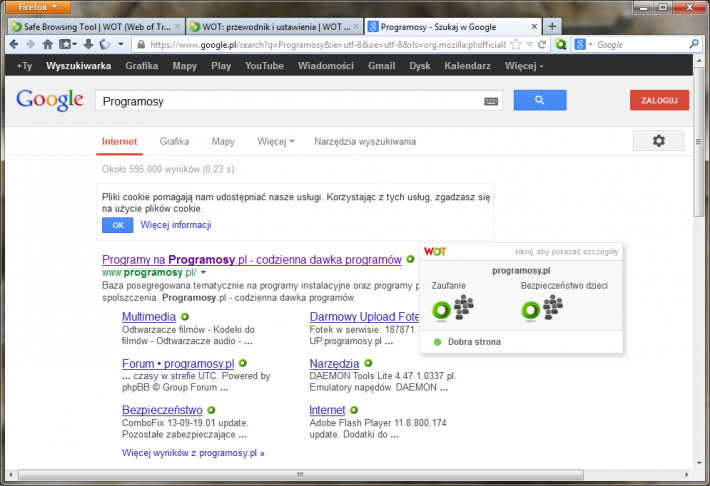This screenshot has width=710, height=486.
Task: Close the Programosy Google tab
Action: coord(534,27)
